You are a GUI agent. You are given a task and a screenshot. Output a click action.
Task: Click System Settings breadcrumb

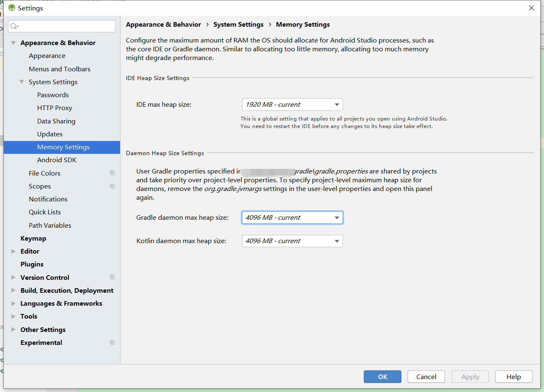click(x=238, y=25)
